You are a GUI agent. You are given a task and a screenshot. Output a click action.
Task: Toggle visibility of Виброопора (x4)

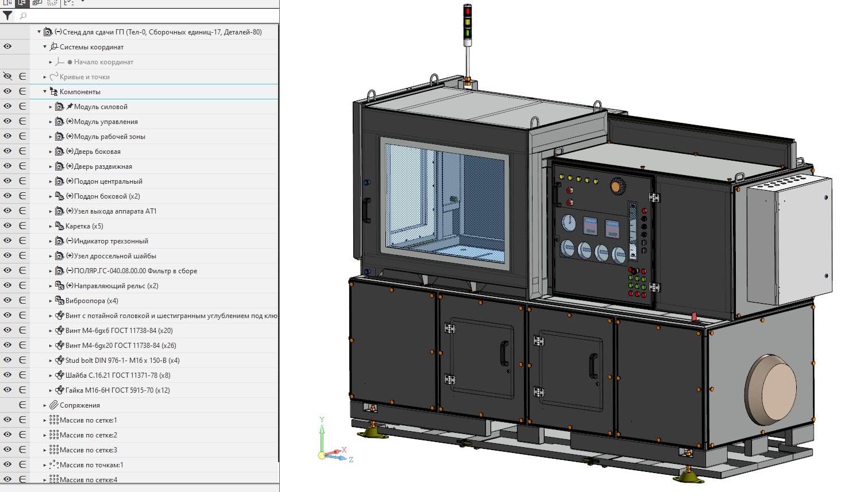[7, 301]
